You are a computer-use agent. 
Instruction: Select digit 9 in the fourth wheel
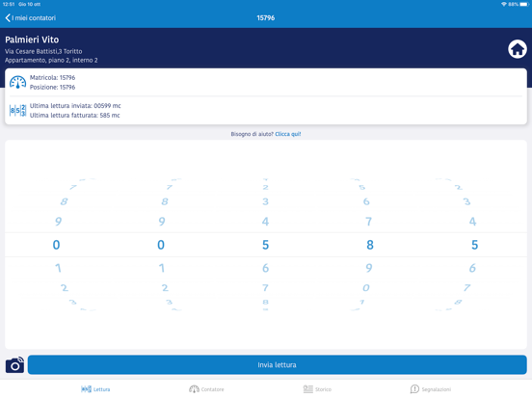[x=369, y=268]
